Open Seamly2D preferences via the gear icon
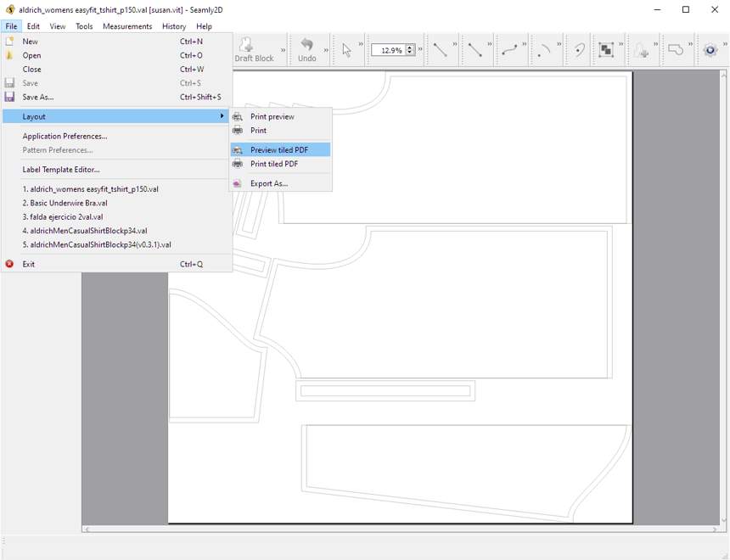The image size is (730, 560). (x=710, y=49)
